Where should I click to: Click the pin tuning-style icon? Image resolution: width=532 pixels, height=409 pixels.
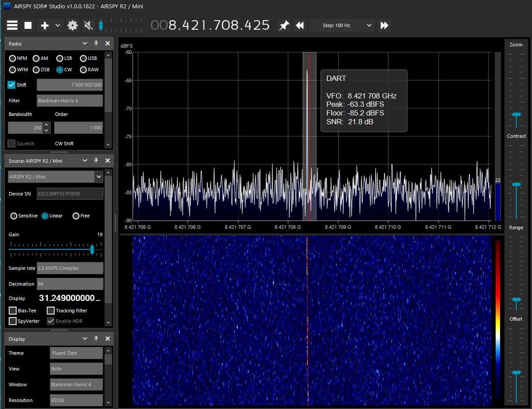click(x=284, y=25)
